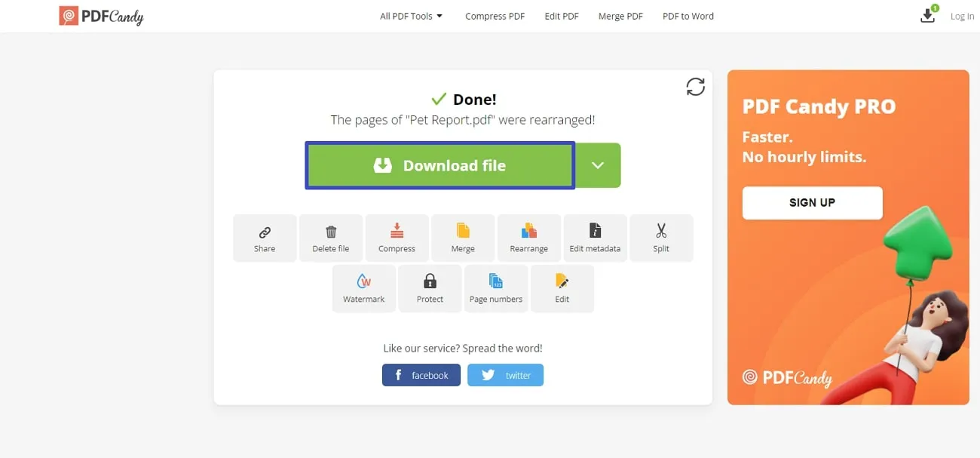Open the Rearrange tool
This screenshot has width=980, height=458.
[529, 238]
